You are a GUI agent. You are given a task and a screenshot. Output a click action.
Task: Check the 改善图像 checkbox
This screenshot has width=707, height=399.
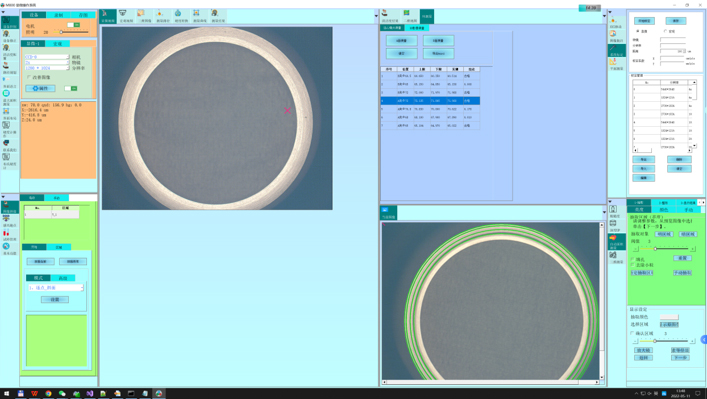pos(29,78)
